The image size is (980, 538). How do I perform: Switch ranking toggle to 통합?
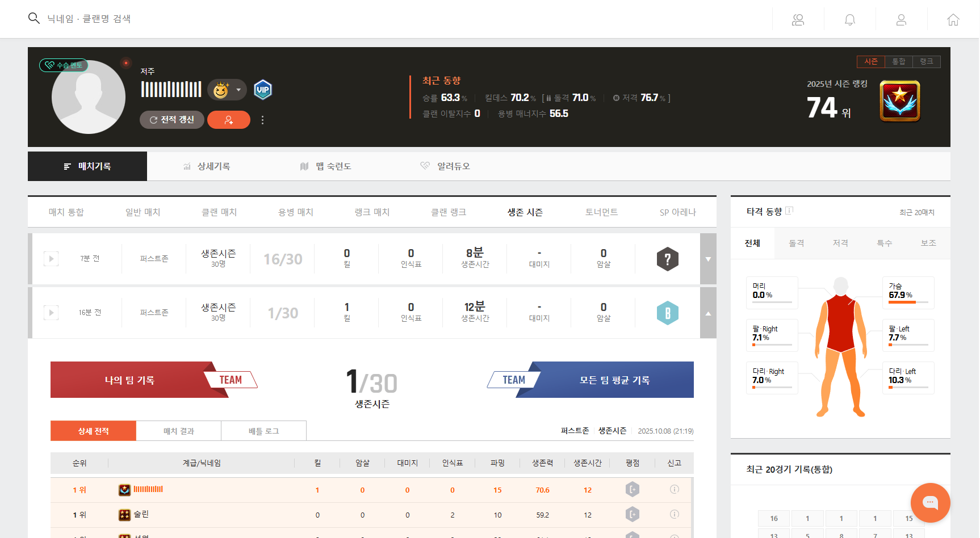pyautogui.click(x=898, y=61)
